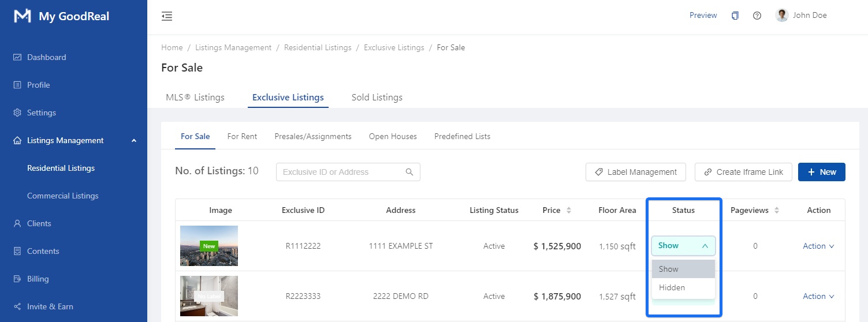Image resolution: width=868 pixels, height=322 pixels.
Task: Select Hidden option in the Status dropdown
Action: click(672, 287)
